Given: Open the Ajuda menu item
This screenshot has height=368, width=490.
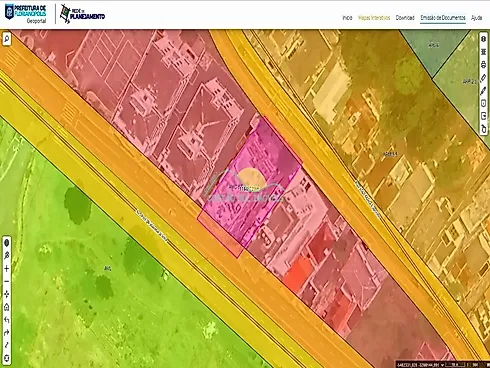Looking at the screenshot, I should [476, 18].
